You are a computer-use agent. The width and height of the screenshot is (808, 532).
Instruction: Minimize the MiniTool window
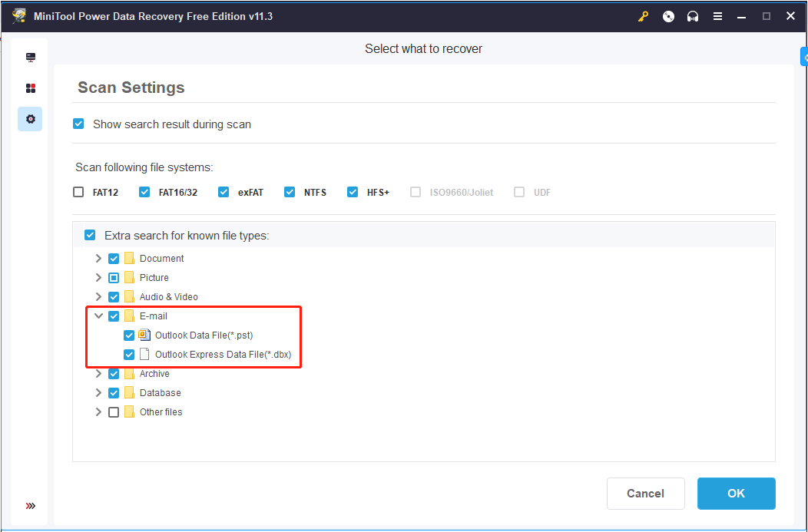tap(741, 16)
